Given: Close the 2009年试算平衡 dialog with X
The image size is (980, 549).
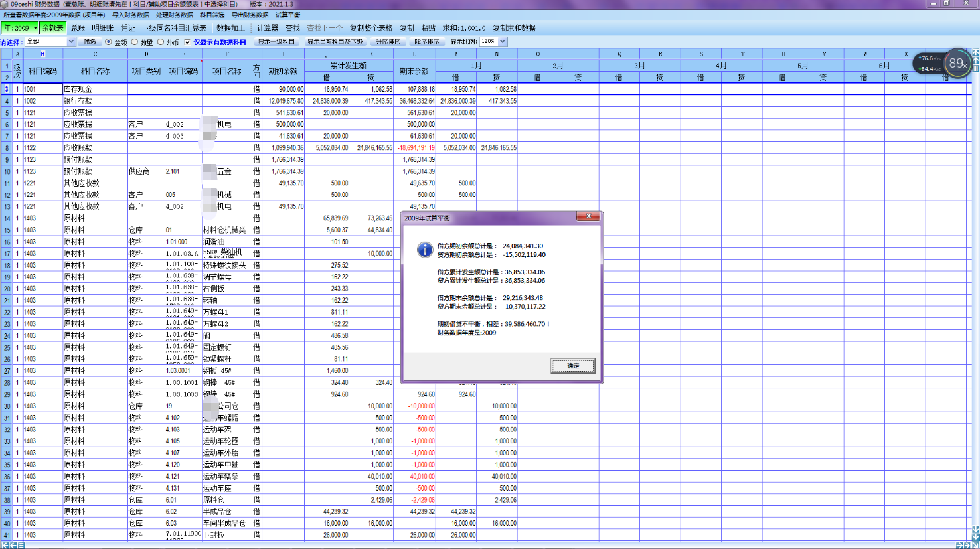Looking at the screenshot, I should point(588,216).
